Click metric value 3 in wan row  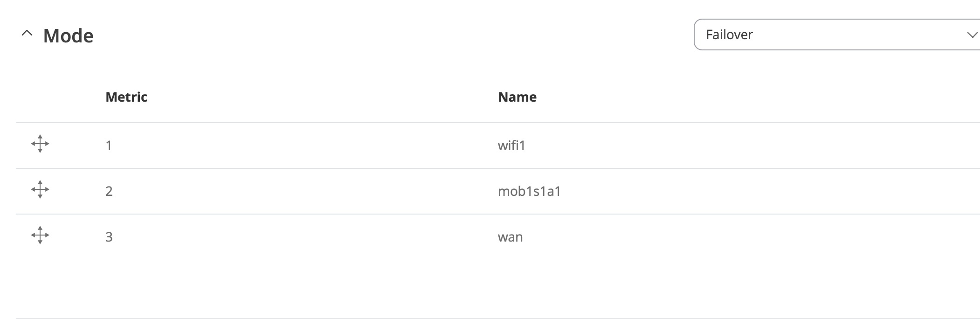click(109, 237)
